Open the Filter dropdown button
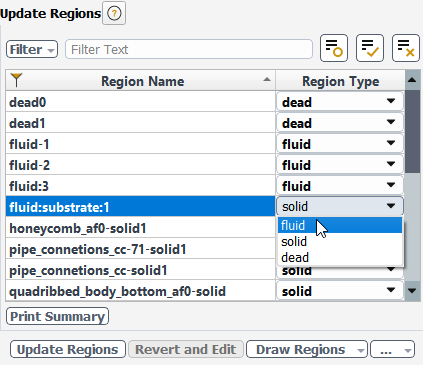The image size is (423, 365). tap(32, 49)
